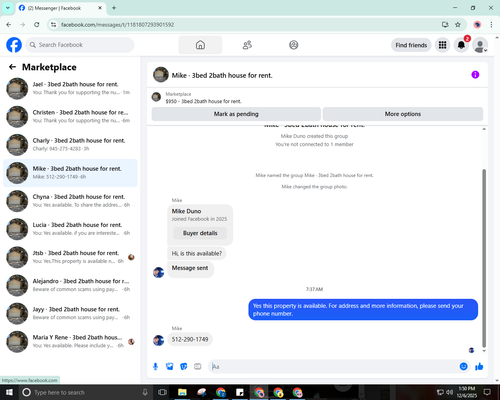Click the Message sent bubble

(190, 268)
